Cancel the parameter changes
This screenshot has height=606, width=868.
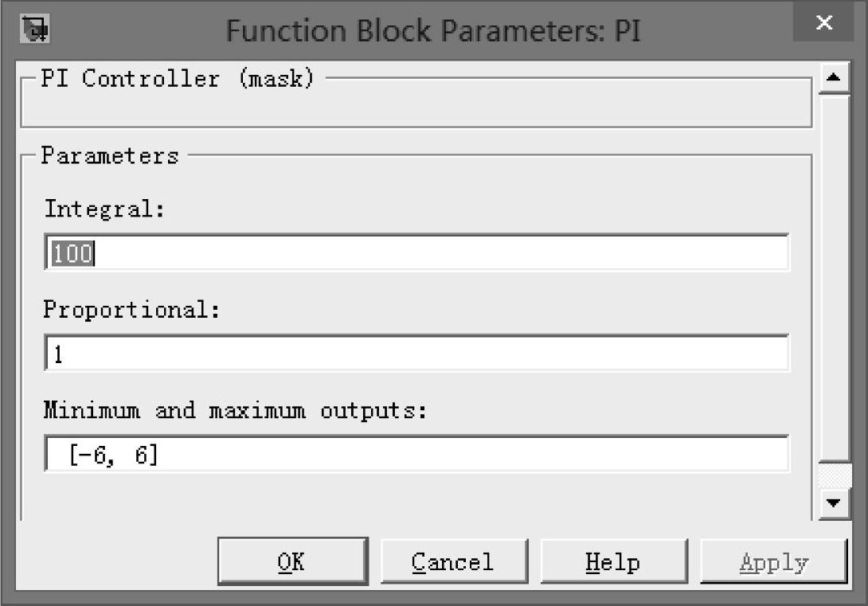[453, 561]
